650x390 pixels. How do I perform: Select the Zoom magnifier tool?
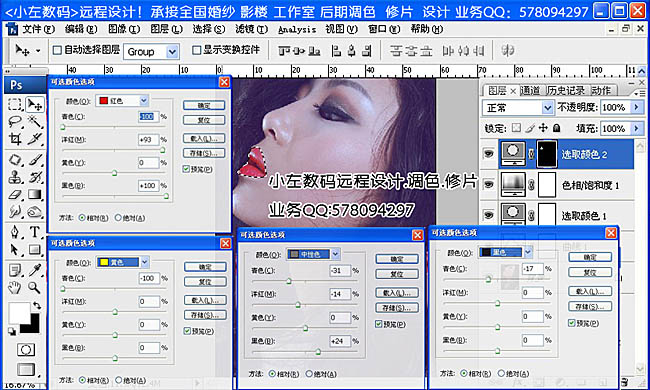tap(35, 288)
